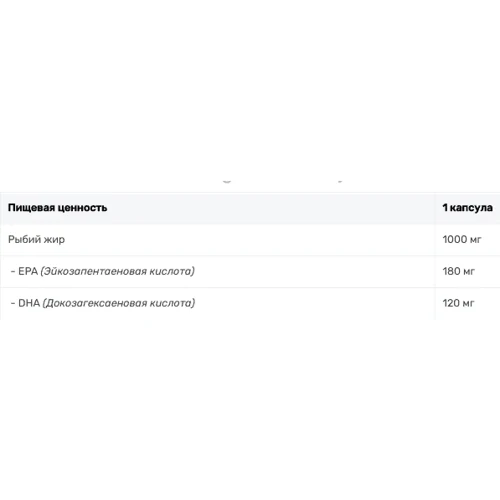The height and width of the screenshot is (500, 500).
Task: Select the 'Пищевая ценность' header cell
Action: click(x=217, y=208)
